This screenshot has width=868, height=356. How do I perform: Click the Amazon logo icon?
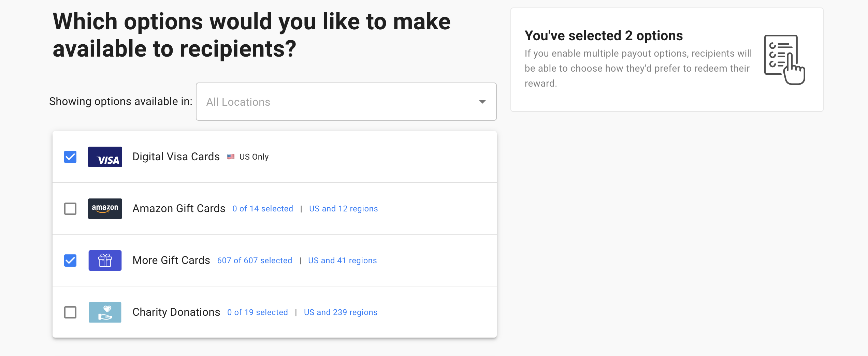click(105, 209)
